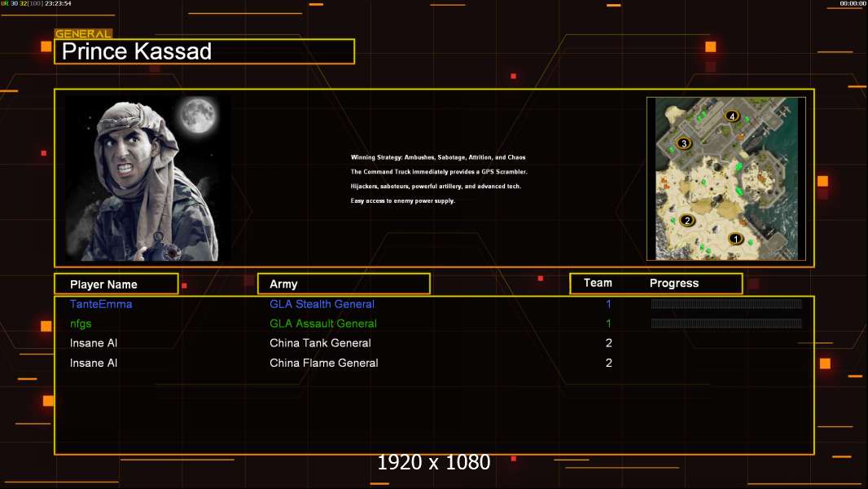Click team number for China Tank General
Viewport: 868px width, 489px height.
(x=609, y=343)
